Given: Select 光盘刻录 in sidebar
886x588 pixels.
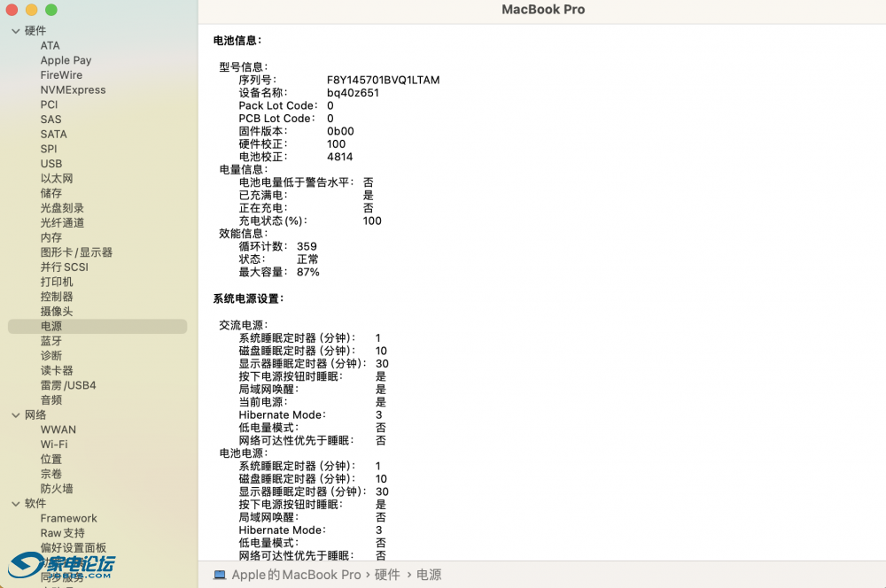Looking at the screenshot, I should [x=62, y=208].
